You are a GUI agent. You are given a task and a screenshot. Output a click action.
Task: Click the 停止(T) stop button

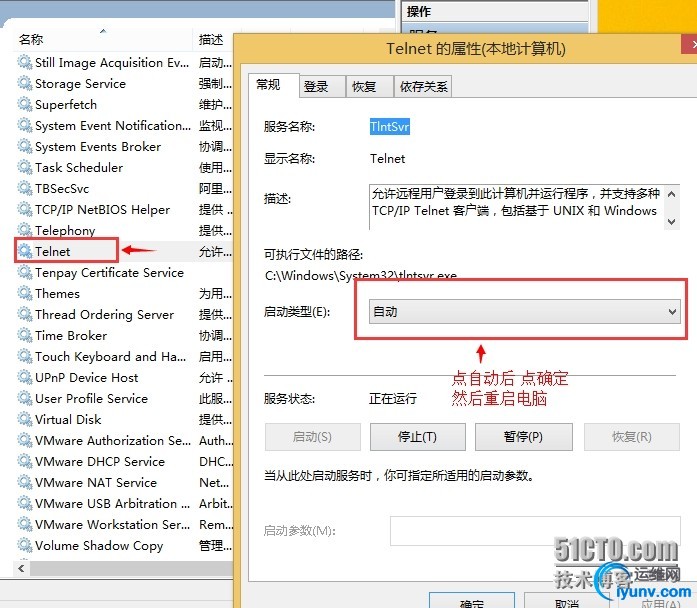(x=417, y=437)
